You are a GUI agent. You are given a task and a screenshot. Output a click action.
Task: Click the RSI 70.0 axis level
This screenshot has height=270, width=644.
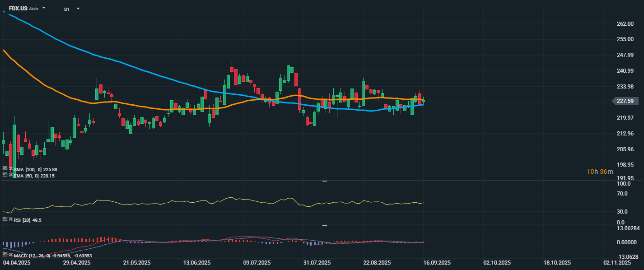622,194
